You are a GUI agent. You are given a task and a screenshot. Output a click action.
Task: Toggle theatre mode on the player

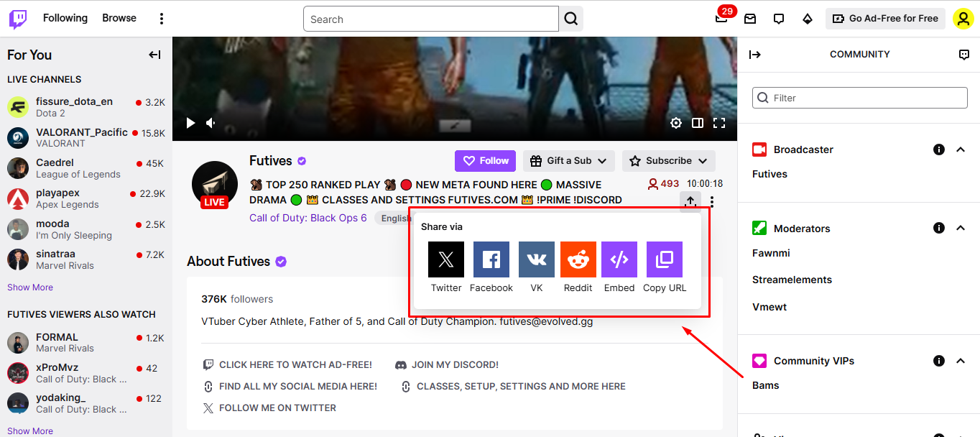[697, 123]
